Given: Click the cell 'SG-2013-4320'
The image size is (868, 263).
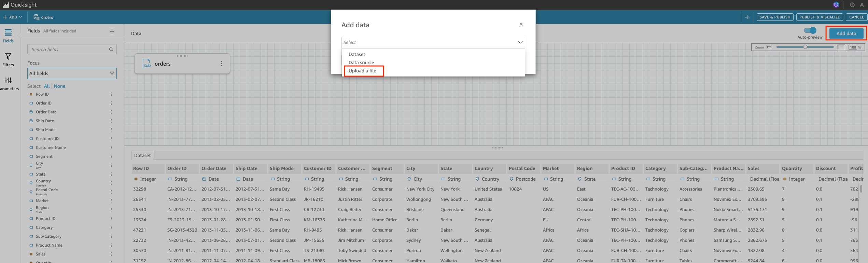Looking at the screenshot, I should 182,230.
